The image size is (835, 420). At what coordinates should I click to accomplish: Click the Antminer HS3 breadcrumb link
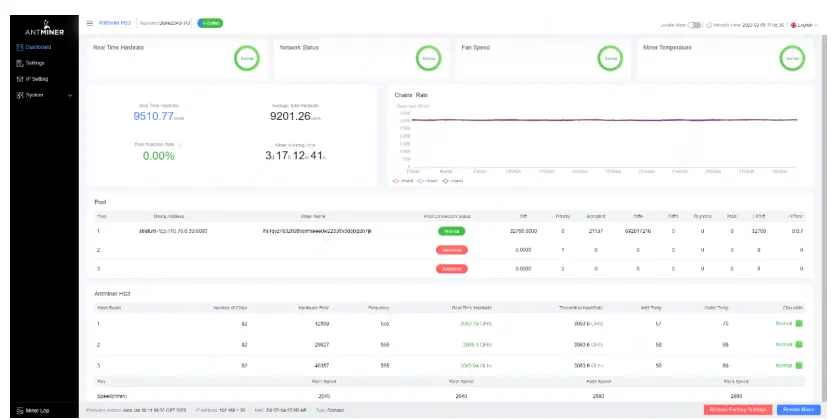tap(114, 23)
